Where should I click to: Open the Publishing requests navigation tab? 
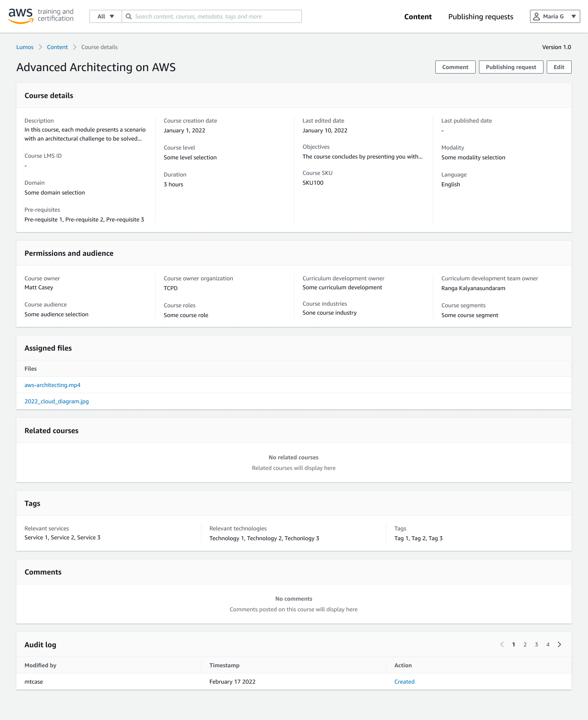click(481, 17)
